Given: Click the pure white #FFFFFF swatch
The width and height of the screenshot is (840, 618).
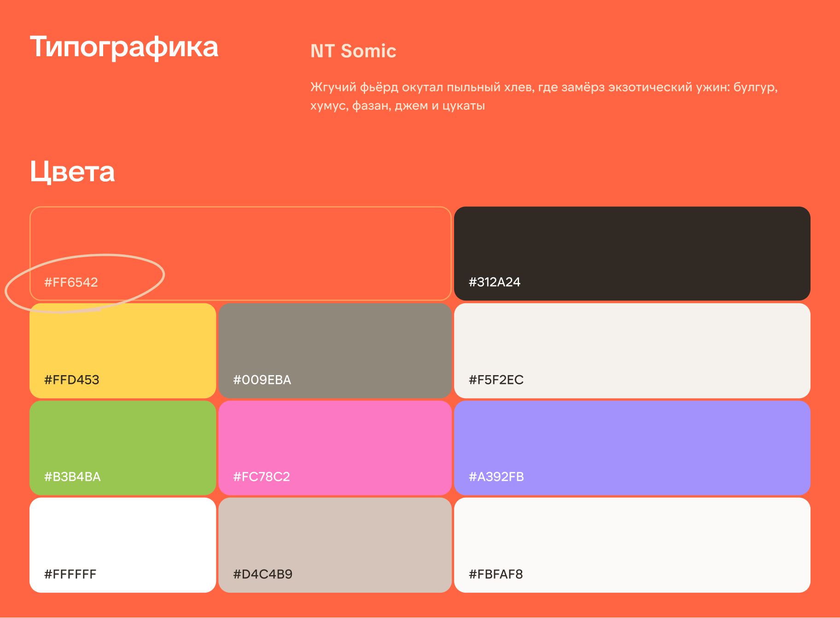Looking at the screenshot, I should tap(123, 545).
